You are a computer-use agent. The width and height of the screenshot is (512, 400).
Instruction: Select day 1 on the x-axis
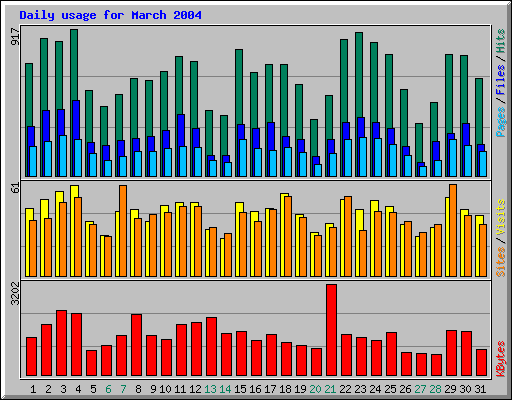33,389
